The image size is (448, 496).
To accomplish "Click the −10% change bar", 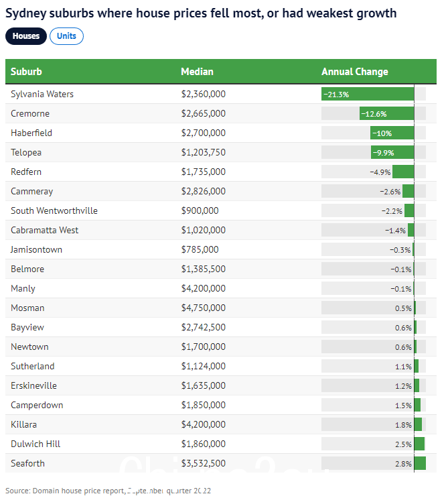I will tap(392, 133).
